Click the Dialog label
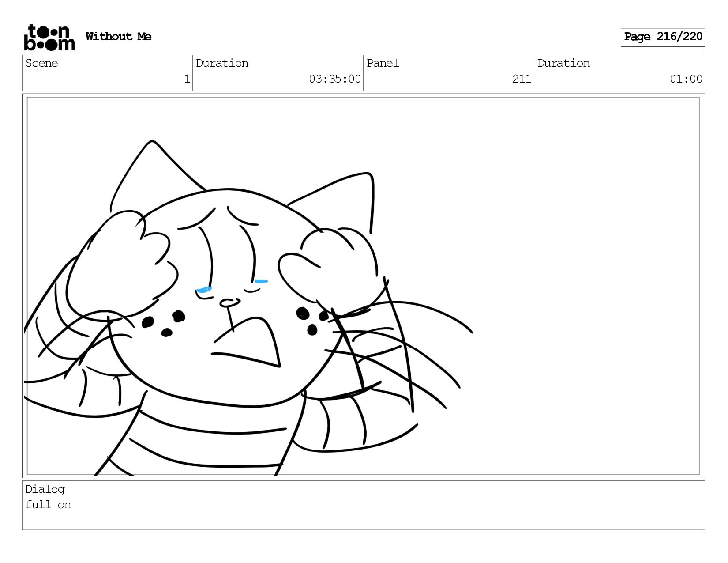 (x=45, y=489)
